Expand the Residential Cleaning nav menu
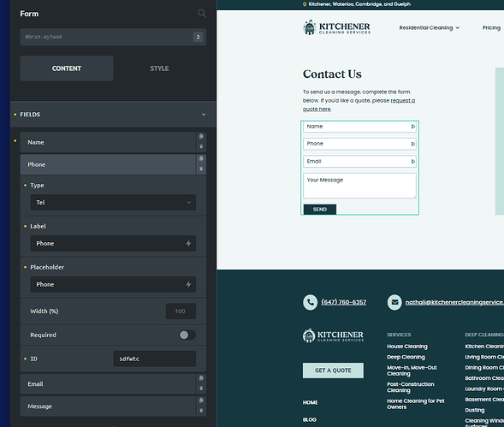 click(429, 28)
